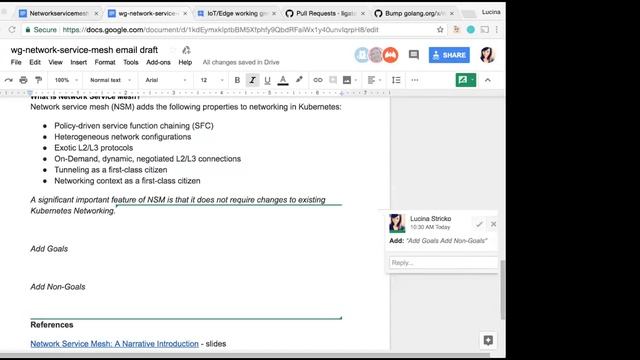Show more toolbar options with the ellipsis
640x360 pixels.
click(415, 80)
